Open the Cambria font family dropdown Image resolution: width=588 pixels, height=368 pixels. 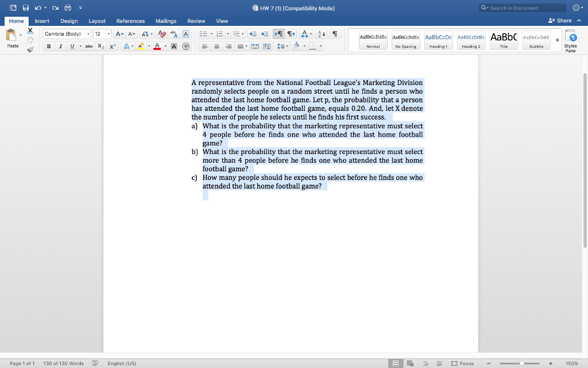pos(88,34)
